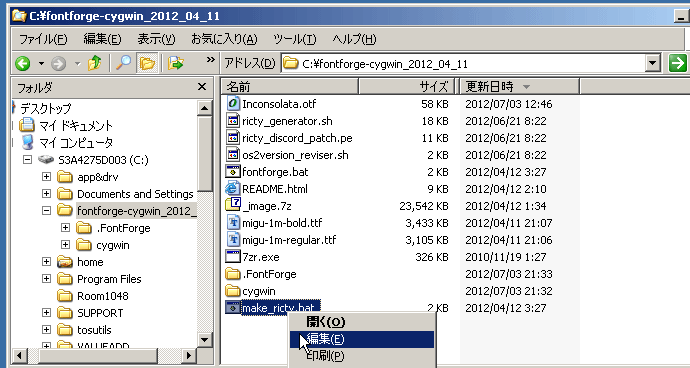Expand the Program Files tree node

pos(46,279)
